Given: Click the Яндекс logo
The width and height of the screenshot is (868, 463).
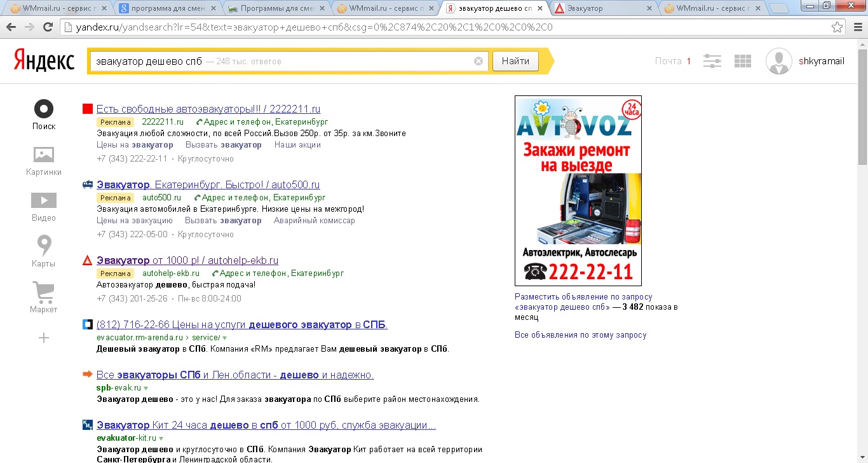Looking at the screenshot, I should [44, 61].
